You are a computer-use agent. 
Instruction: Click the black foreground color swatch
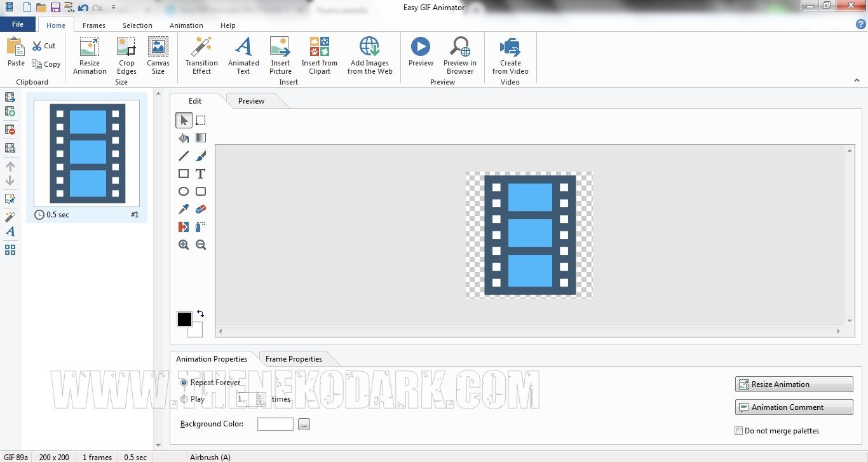184,319
